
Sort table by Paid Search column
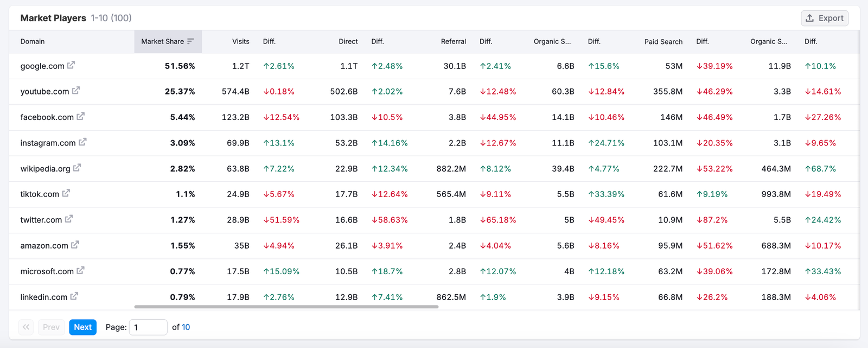pyautogui.click(x=663, y=41)
